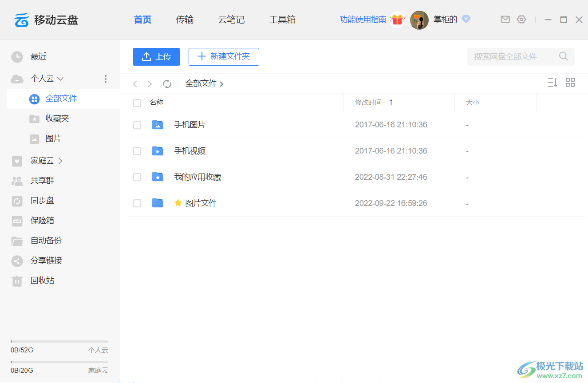Open the 图片文件 folder name

(x=201, y=203)
